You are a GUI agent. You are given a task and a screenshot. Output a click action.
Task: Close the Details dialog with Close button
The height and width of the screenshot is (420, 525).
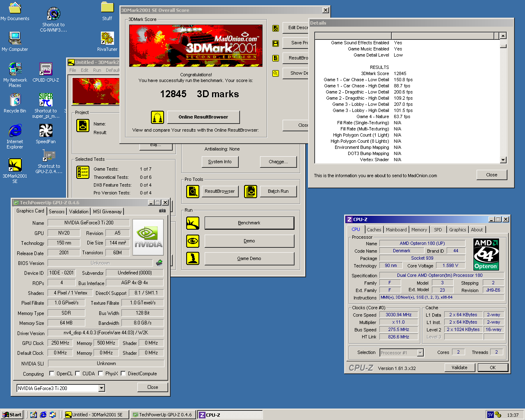coord(492,175)
